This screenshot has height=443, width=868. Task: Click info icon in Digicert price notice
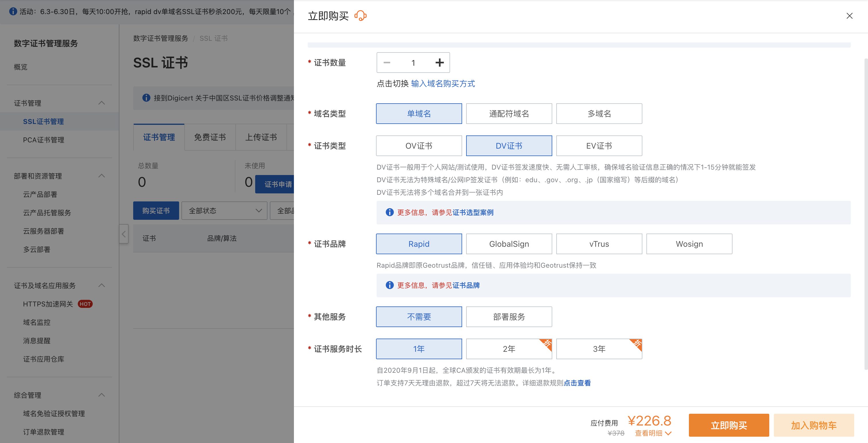(146, 98)
